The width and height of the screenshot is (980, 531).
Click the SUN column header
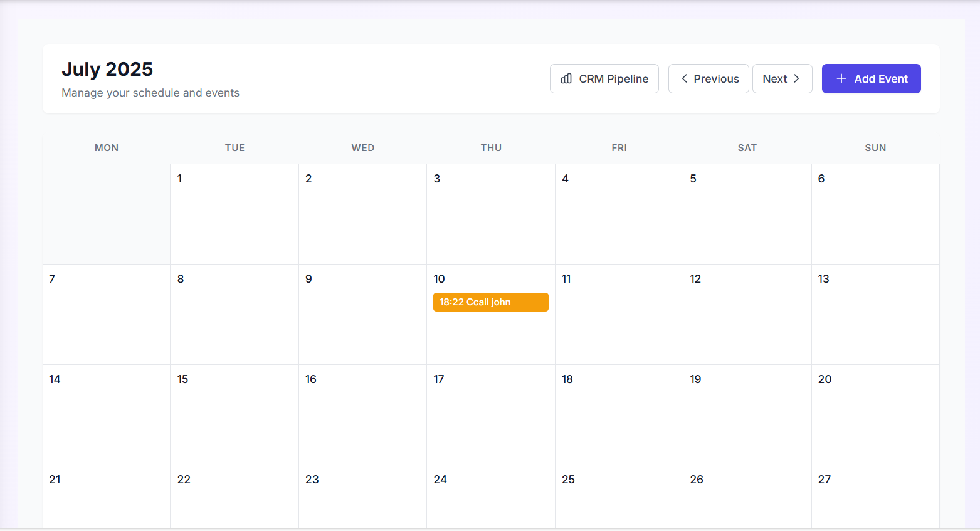pos(875,147)
